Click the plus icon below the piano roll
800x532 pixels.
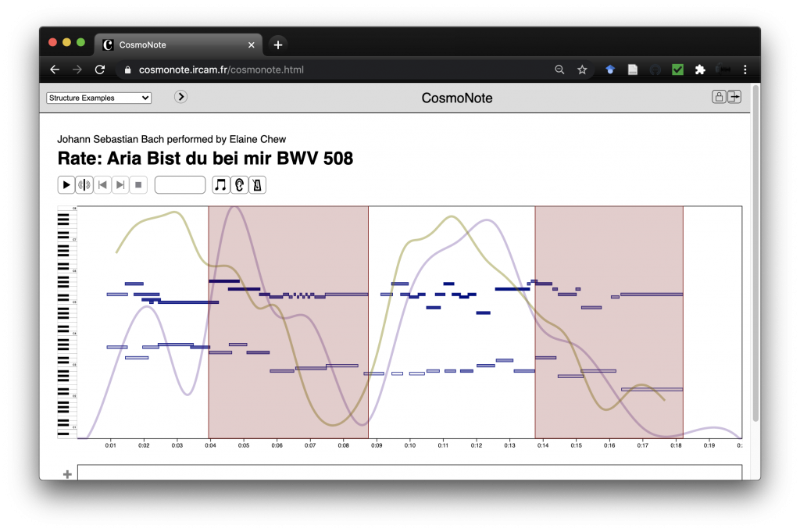pyautogui.click(x=67, y=474)
